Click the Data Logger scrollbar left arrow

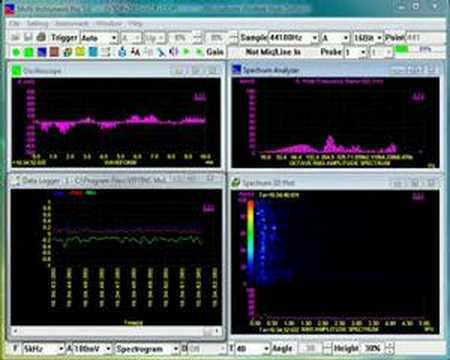pos(15,331)
